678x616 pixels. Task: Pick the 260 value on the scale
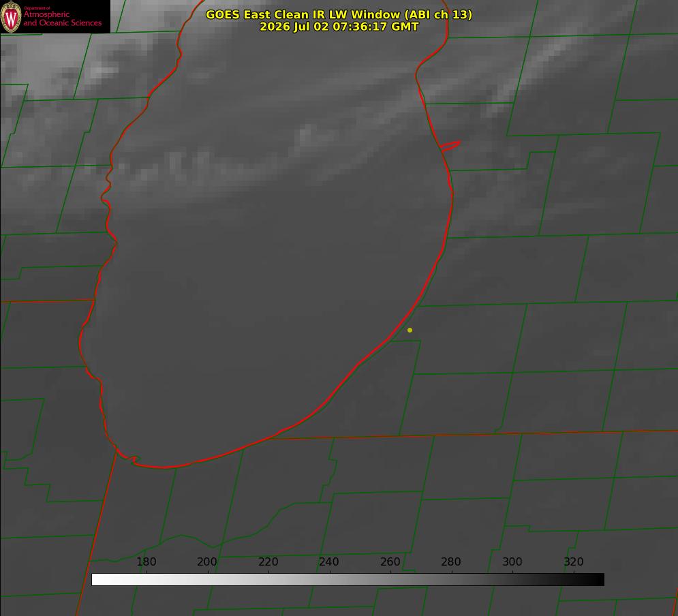pos(390,561)
